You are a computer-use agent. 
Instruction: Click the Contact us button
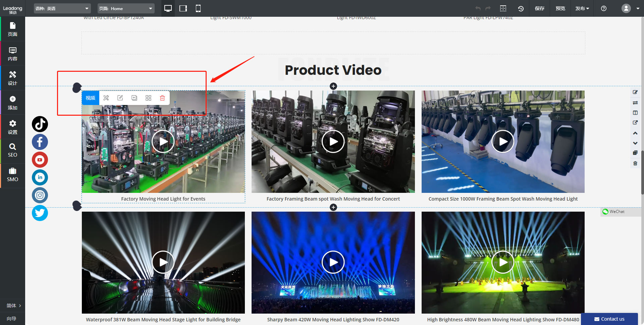coord(609,319)
